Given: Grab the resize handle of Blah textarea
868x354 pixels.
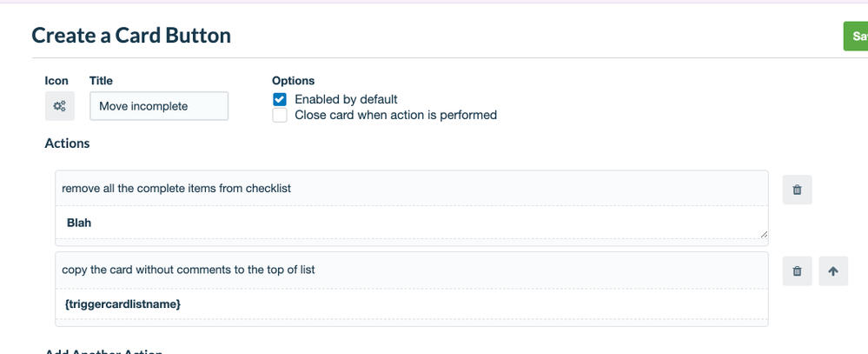Looking at the screenshot, I should [x=764, y=234].
